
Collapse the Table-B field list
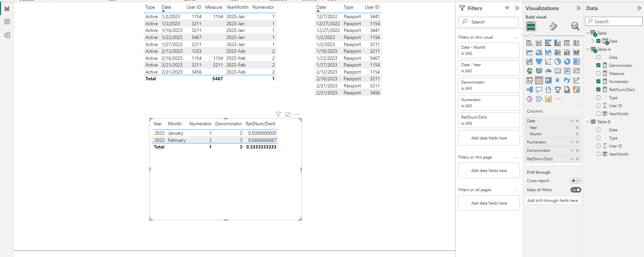click(x=588, y=122)
